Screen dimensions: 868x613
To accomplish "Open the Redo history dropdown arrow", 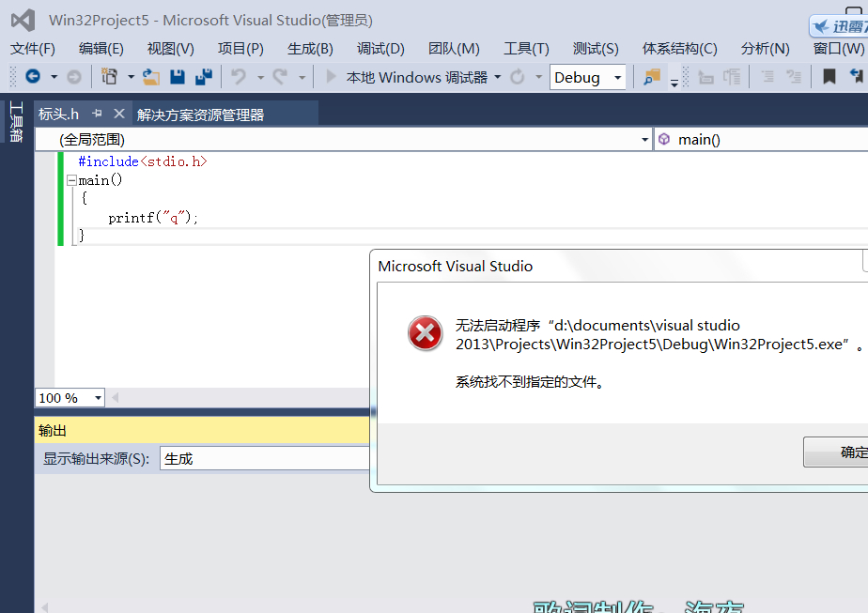I will (x=302, y=78).
